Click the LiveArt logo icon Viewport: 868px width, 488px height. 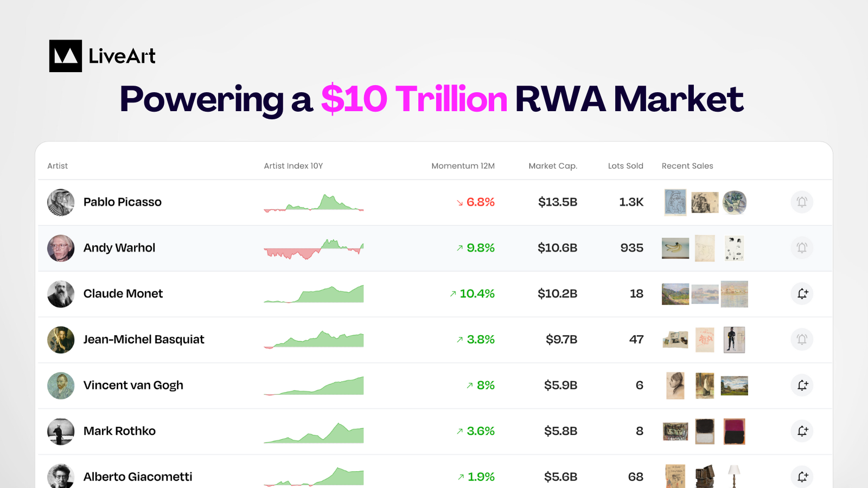click(66, 56)
